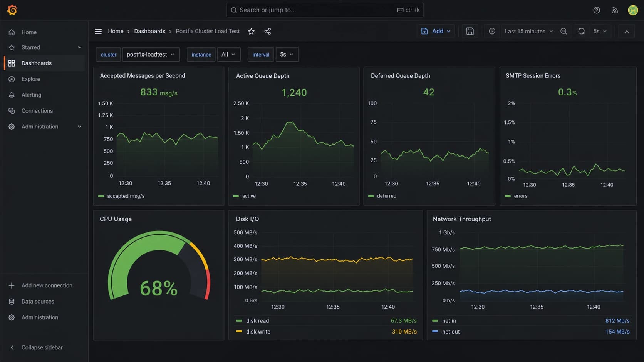
Task: Click the Connections icon in sidebar
Action: (12, 111)
